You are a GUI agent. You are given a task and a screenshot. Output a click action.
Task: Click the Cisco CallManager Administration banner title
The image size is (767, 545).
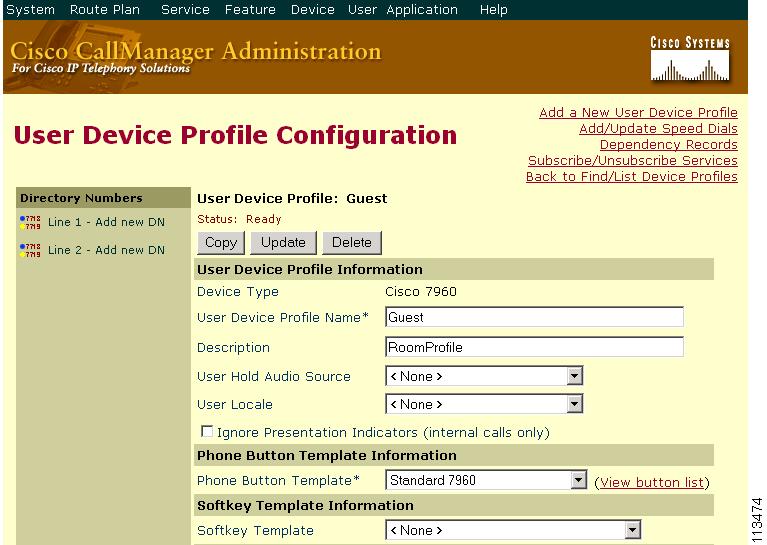(x=196, y=51)
